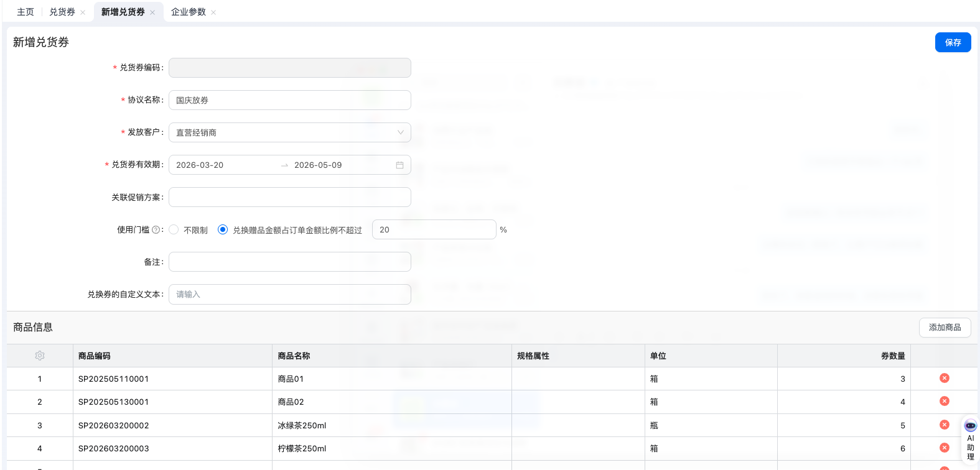Click the cell SP202603200003
The width and height of the screenshot is (980, 470).
tap(172, 448)
